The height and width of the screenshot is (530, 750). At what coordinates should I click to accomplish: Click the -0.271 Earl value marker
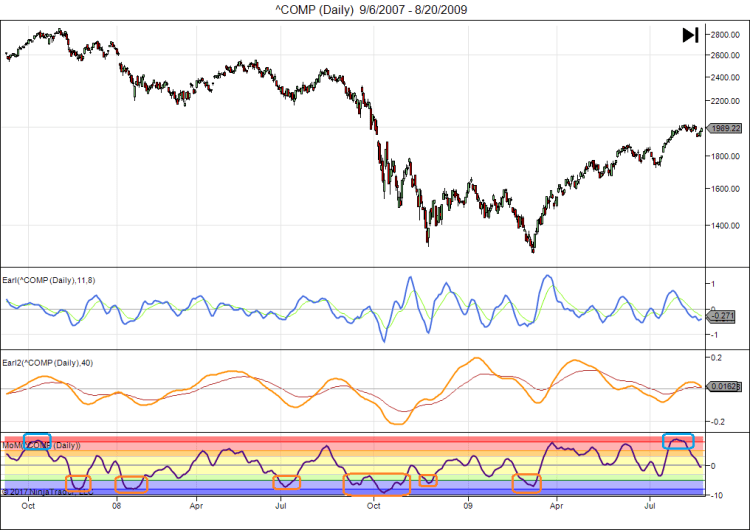721,316
